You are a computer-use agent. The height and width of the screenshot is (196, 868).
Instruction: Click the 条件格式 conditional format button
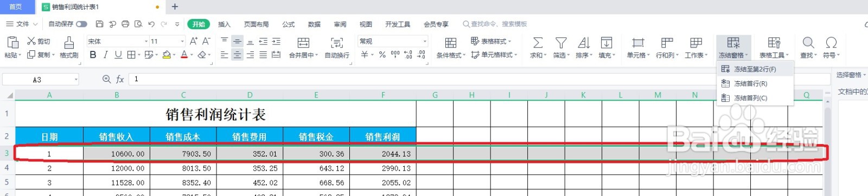[451, 48]
